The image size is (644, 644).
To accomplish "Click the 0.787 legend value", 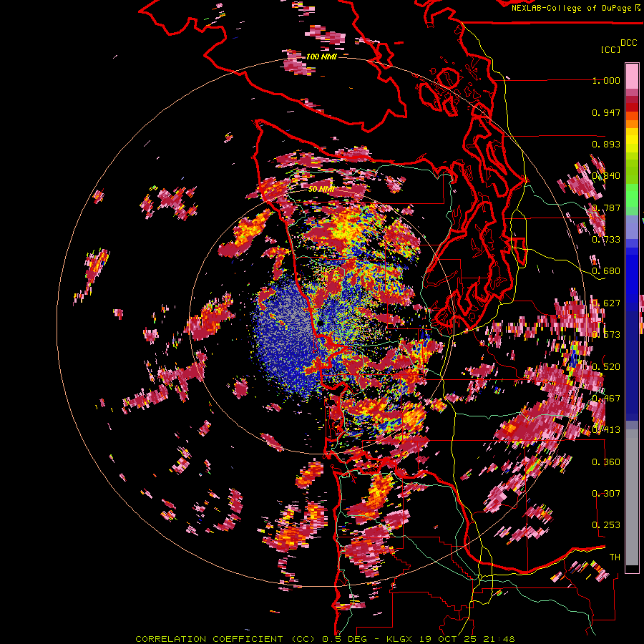I will [606, 208].
